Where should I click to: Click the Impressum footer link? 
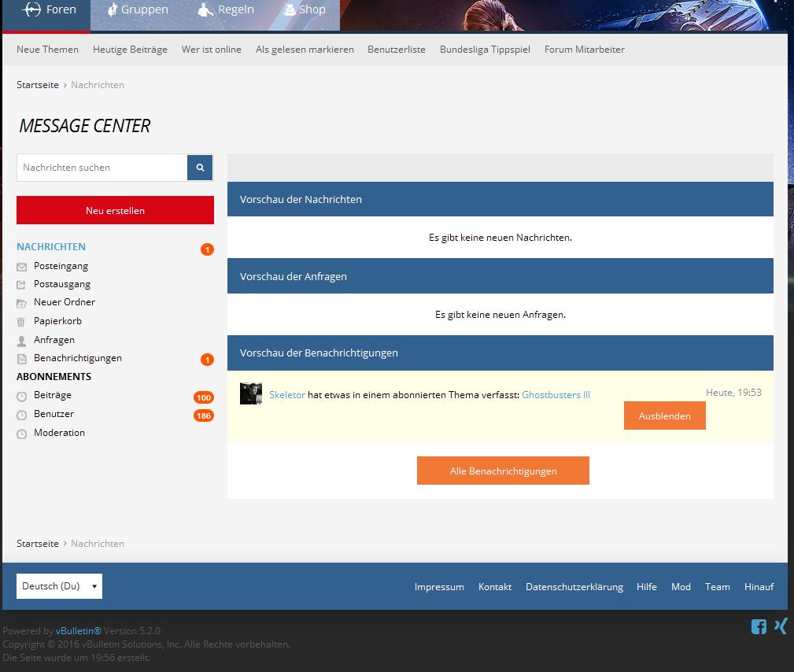pos(439,587)
